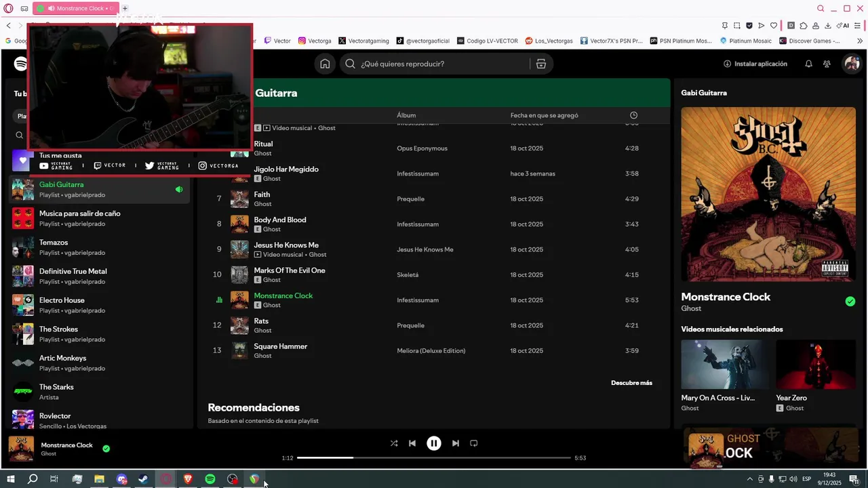Screen dimensions: 868x488
Task: Toggle saved check in right panel Monstrance Clock
Action: (850, 302)
